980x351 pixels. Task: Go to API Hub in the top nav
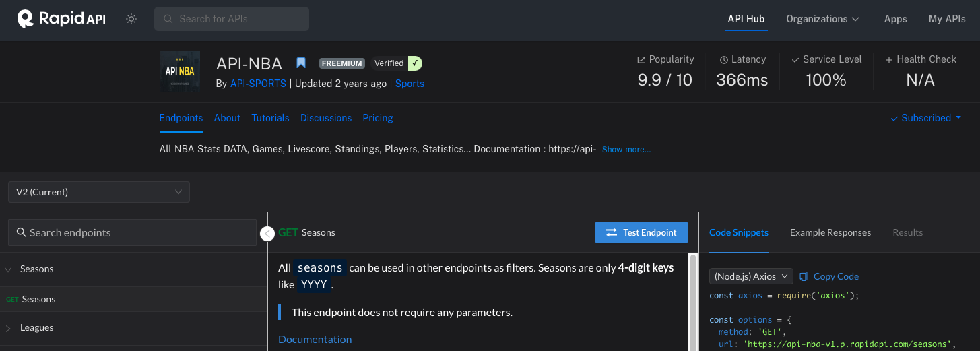[746, 19]
